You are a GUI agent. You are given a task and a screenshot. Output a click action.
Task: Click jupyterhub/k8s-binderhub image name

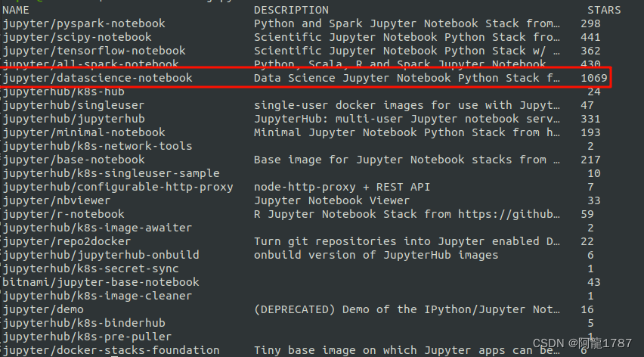pos(84,323)
